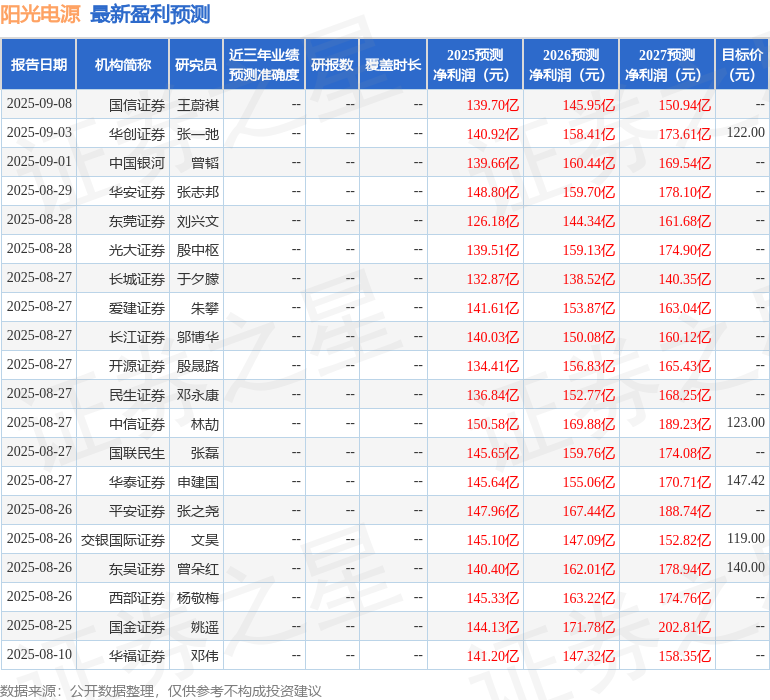Click the target price 147.42

[745, 480]
